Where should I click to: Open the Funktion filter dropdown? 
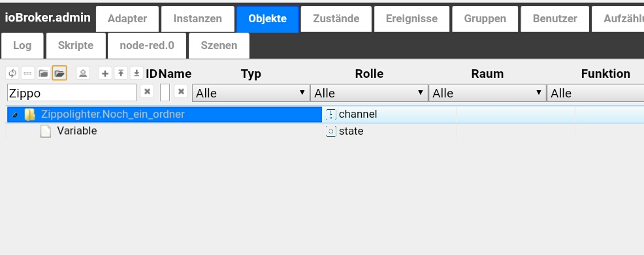597,93
